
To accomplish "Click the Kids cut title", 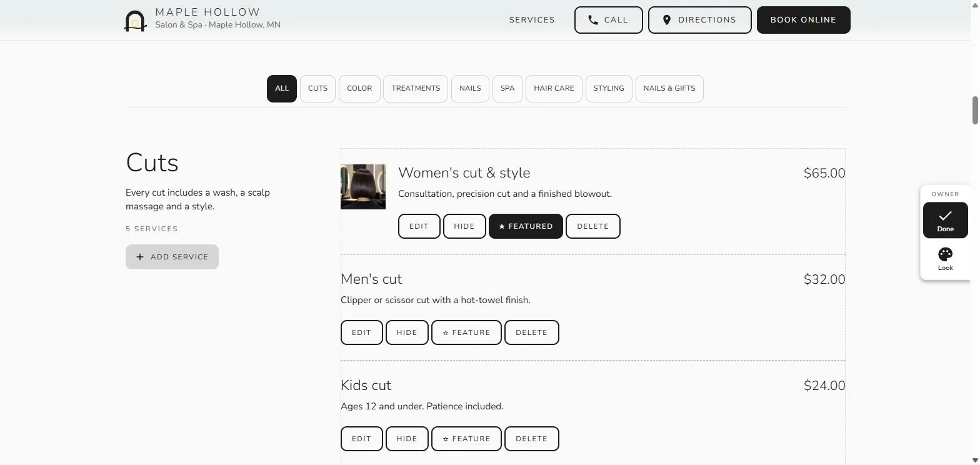I will (x=366, y=386).
